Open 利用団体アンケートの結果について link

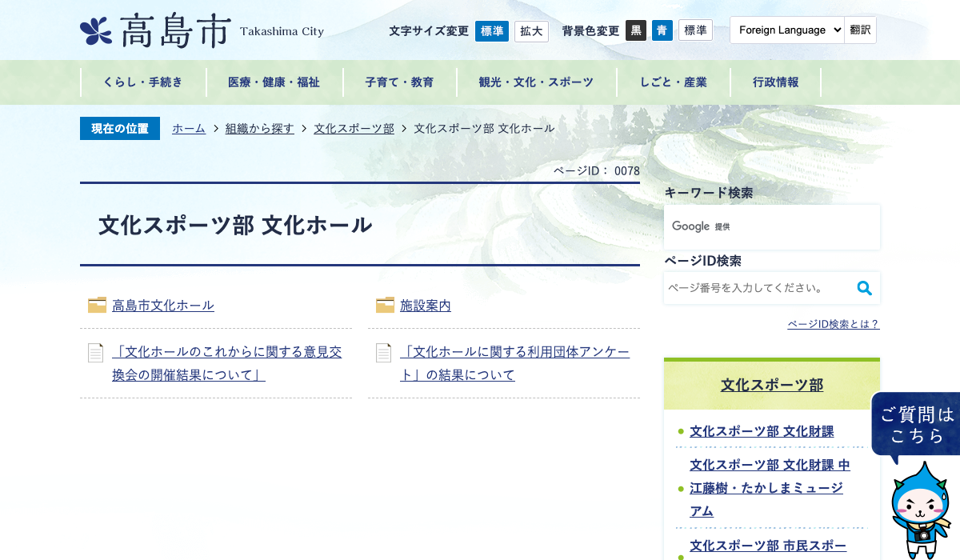pos(515,363)
